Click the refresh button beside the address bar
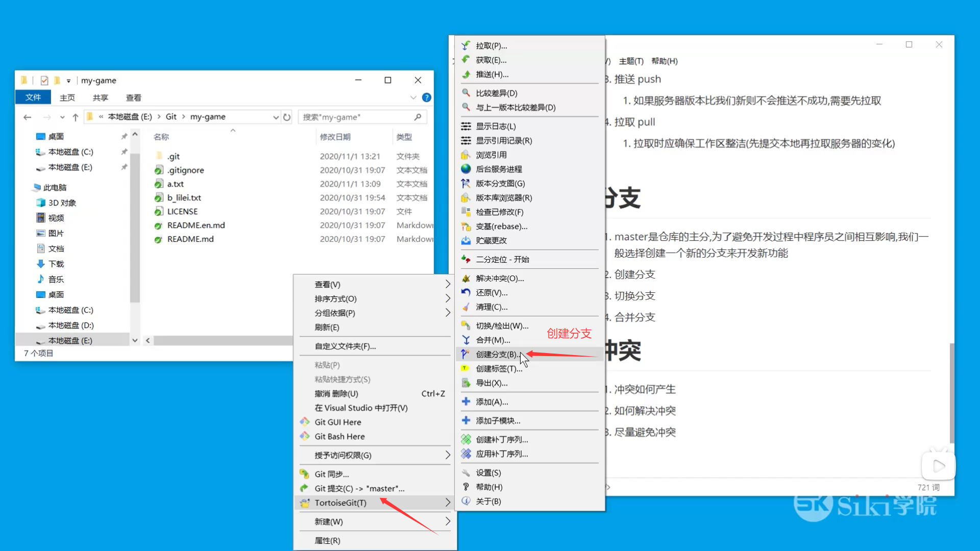 (x=287, y=117)
